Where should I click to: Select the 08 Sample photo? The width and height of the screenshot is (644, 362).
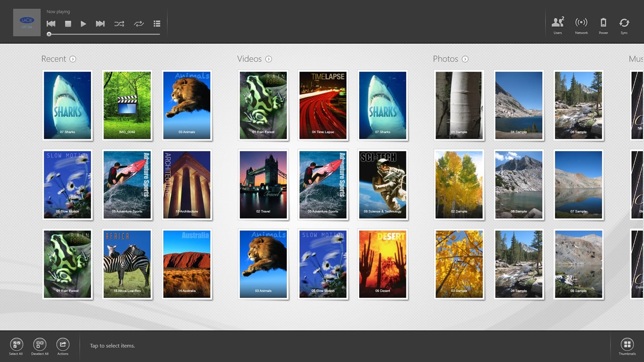coord(578,264)
